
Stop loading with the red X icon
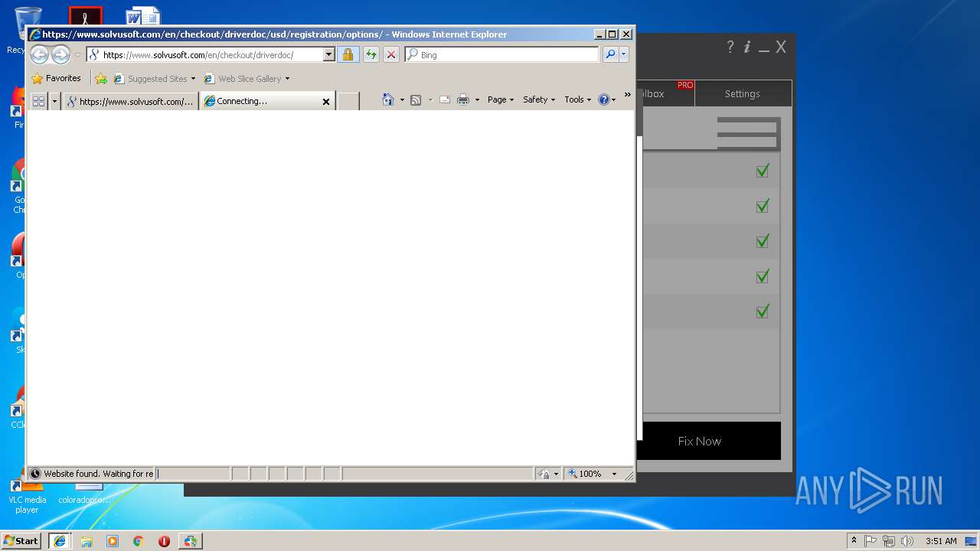pos(391,54)
